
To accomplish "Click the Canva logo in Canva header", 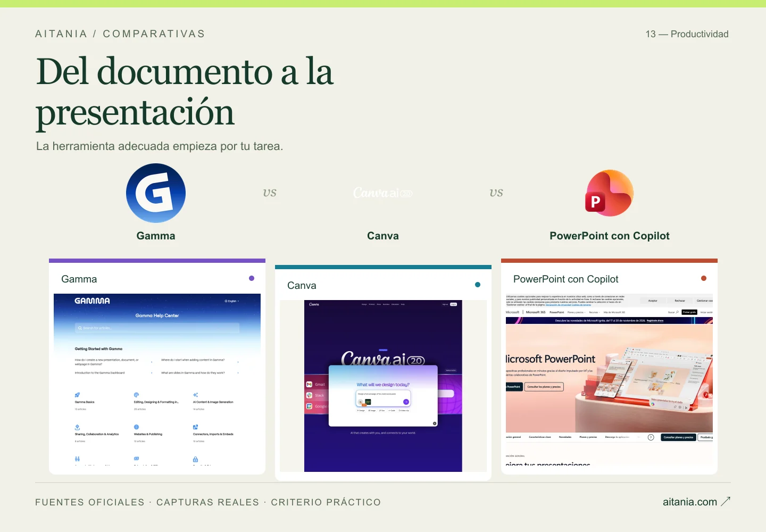I will tap(314, 304).
